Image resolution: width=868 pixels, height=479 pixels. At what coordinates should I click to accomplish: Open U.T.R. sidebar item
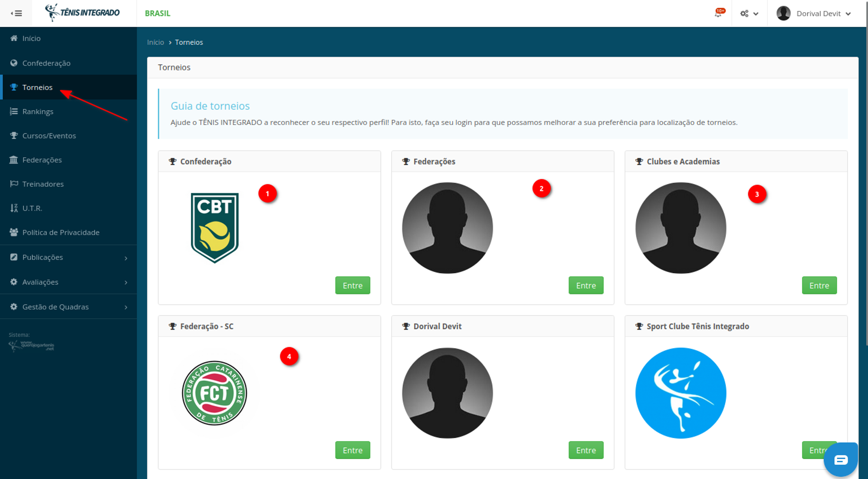[x=32, y=208]
